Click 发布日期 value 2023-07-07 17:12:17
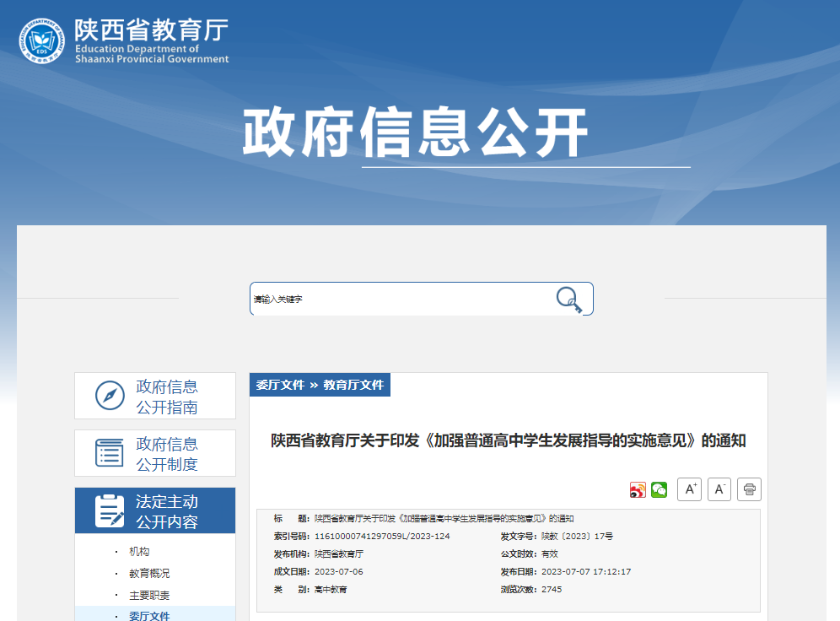Image resolution: width=840 pixels, height=621 pixels. (x=586, y=572)
